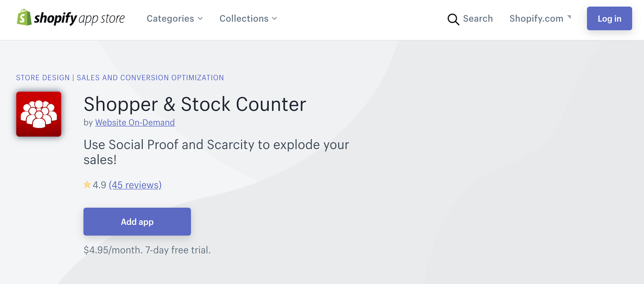The height and width of the screenshot is (284, 644).
Task: Open the 45 reviews link
Action: (135, 185)
